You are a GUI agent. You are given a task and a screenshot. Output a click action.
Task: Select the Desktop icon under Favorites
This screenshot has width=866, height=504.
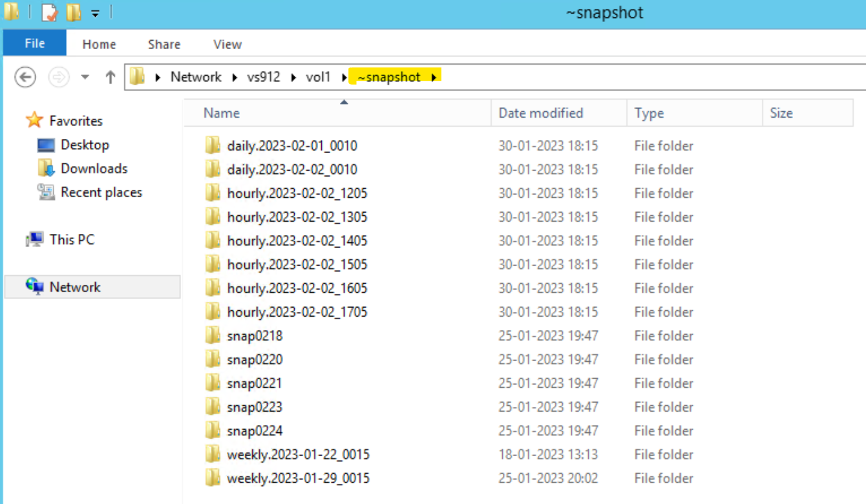pyautogui.click(x=46, y=145)
